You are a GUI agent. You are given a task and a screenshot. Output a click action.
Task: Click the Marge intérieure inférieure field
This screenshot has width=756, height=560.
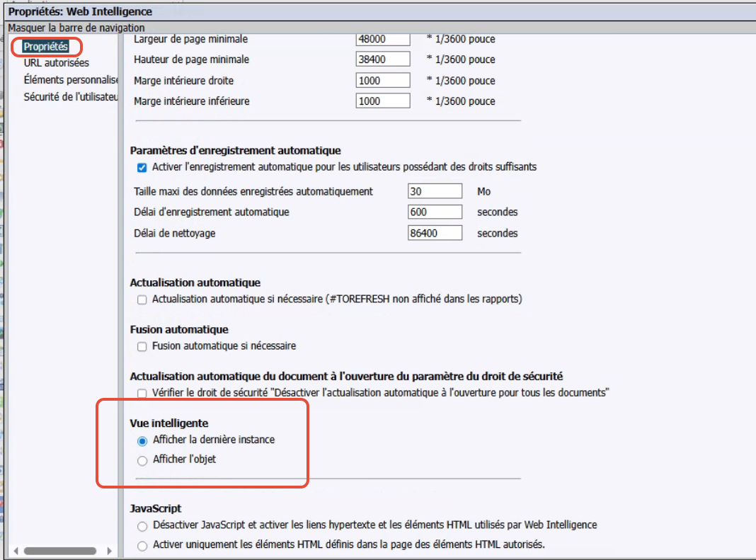pos(383,101)
